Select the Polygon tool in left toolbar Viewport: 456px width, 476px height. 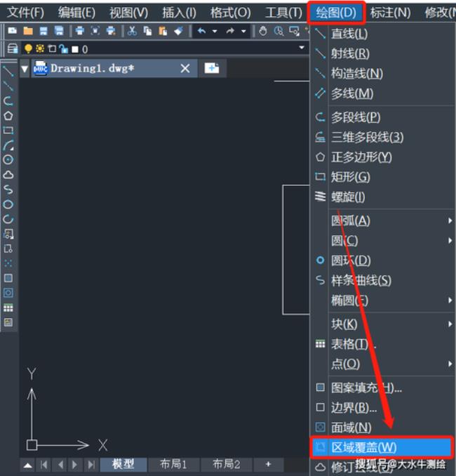coord(8,116)
